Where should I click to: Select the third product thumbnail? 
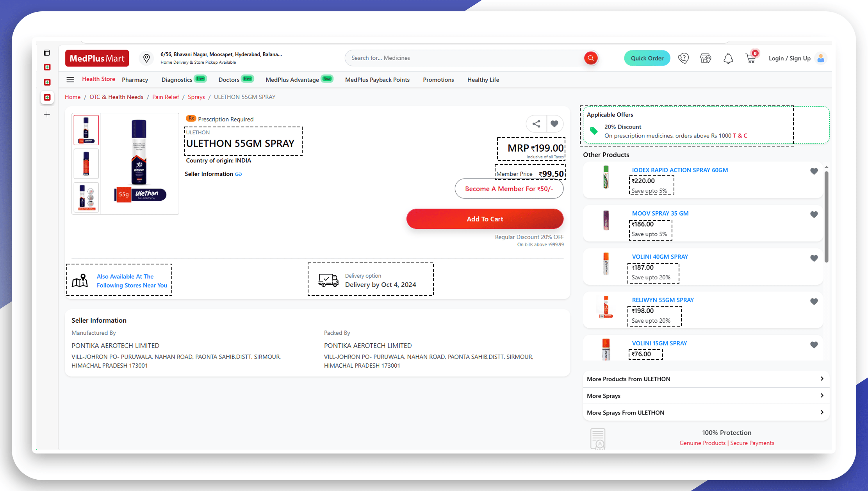click(x=86, y=197)
